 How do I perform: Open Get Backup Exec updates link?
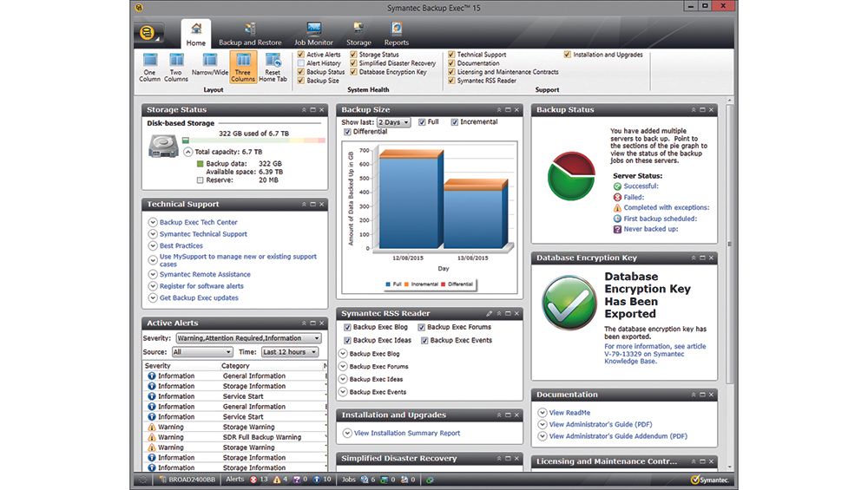pyautogui.click(x=199, y=297)
